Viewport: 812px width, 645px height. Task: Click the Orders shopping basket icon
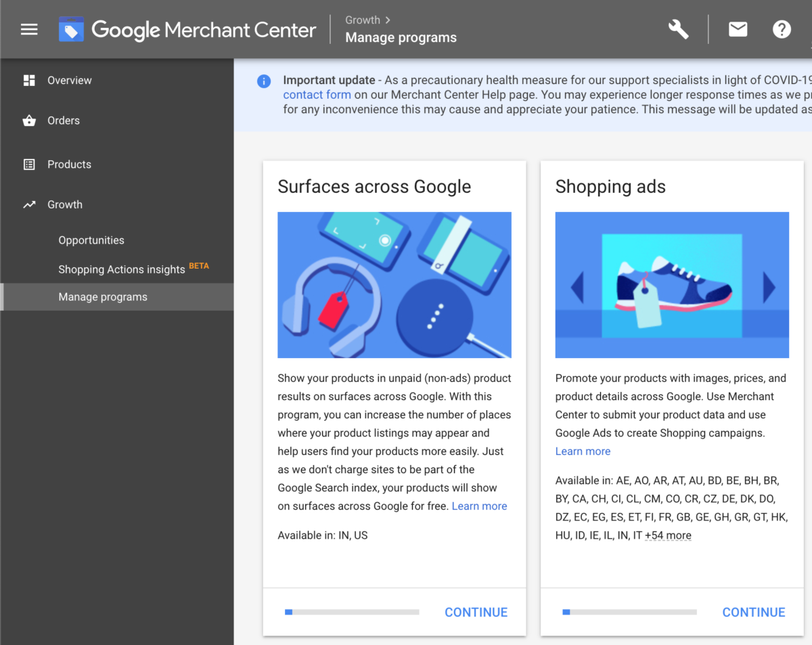coord(29,120)
